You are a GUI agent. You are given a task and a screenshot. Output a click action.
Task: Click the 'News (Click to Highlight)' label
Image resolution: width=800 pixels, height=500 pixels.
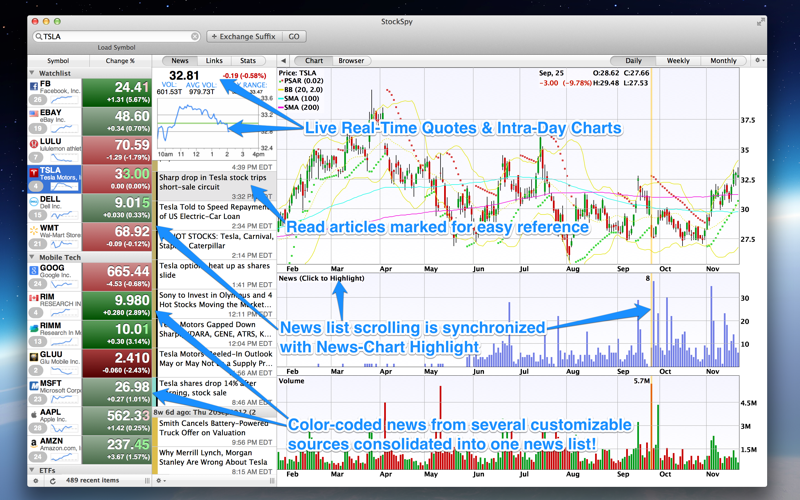pyautogui.click(x=321, y=279)
